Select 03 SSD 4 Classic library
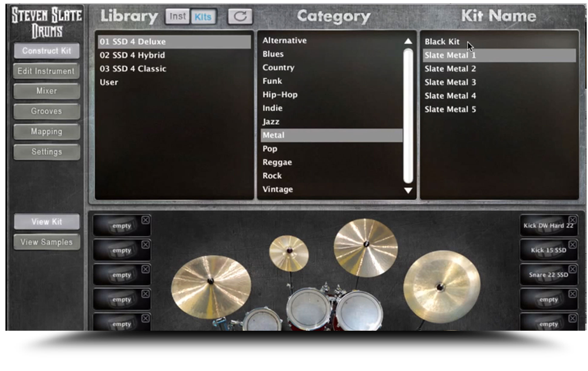 tap(174, 69)
